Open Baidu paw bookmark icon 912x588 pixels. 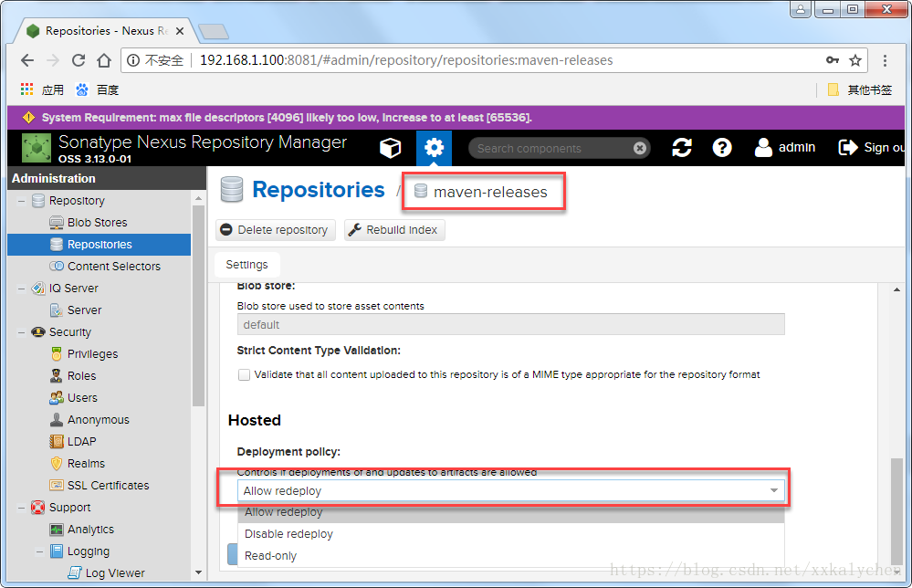point(82,89)
